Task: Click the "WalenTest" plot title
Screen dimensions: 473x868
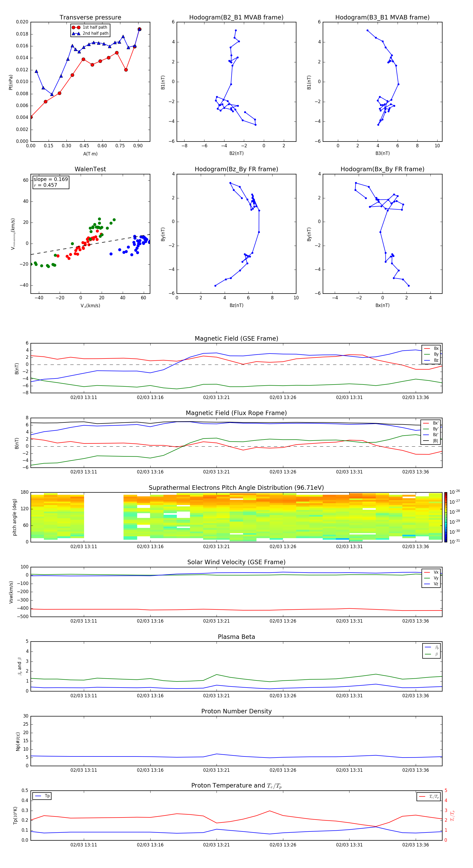Action: pos(90,169)
